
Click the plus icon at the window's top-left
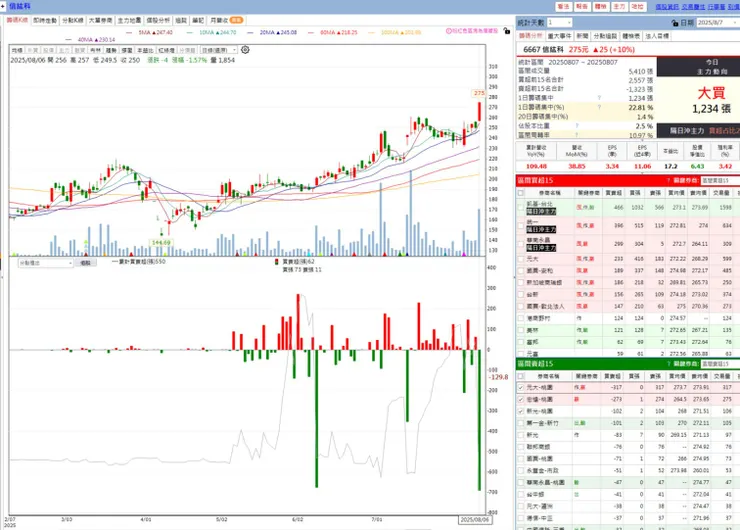(3, 6)
